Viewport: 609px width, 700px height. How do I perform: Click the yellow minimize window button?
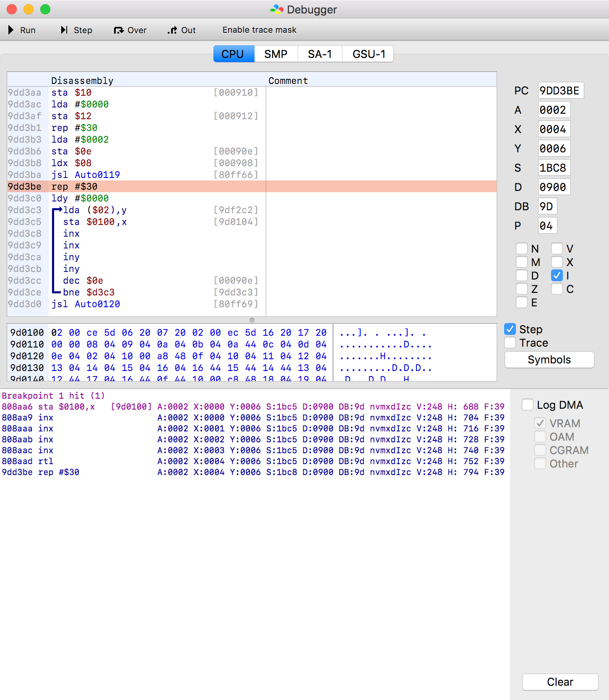pyautogui.click(x=29, y=9)
